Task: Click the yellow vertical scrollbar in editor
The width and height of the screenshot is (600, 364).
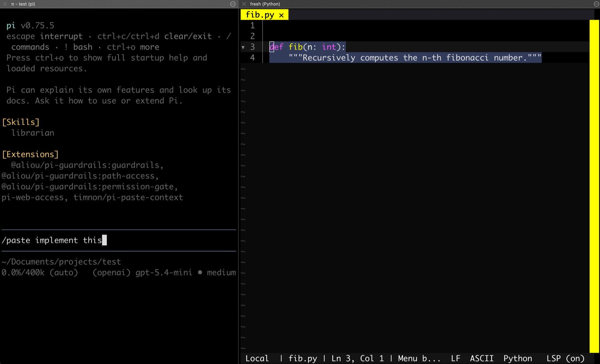Action: point(594,186)
